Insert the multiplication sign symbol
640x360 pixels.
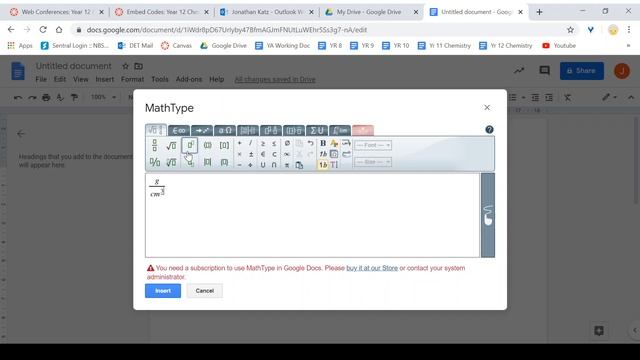pyautogui.click(x=240, y=154)
